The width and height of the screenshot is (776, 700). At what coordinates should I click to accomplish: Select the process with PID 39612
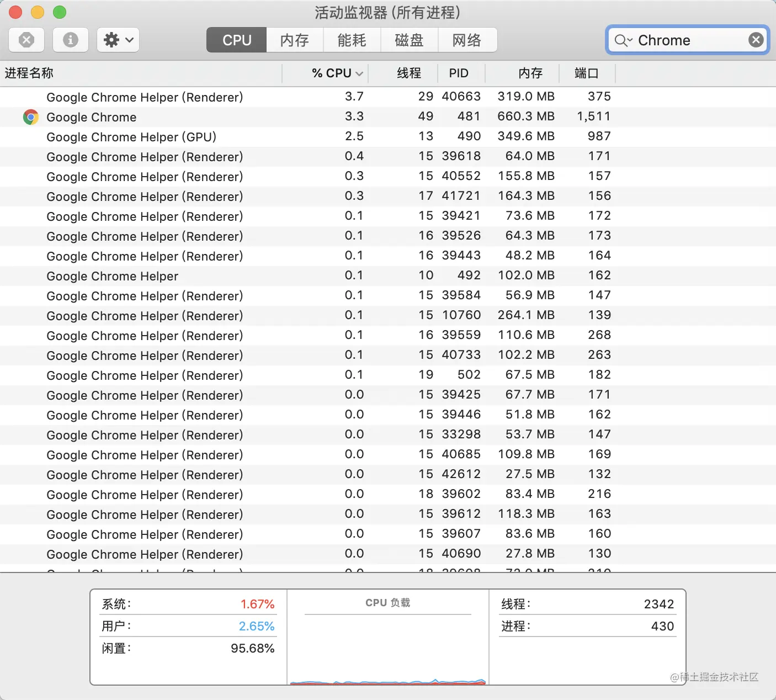point(388,515)
